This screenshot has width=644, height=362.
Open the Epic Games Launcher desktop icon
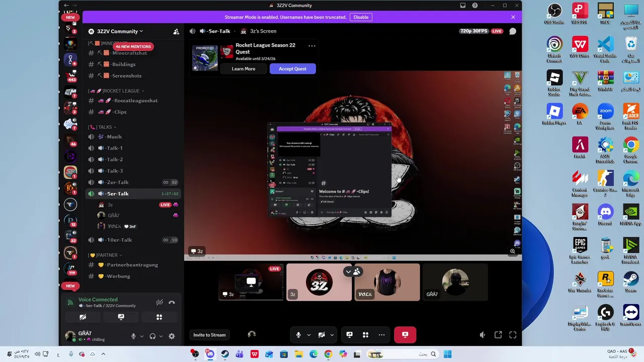tap(580, 251)
